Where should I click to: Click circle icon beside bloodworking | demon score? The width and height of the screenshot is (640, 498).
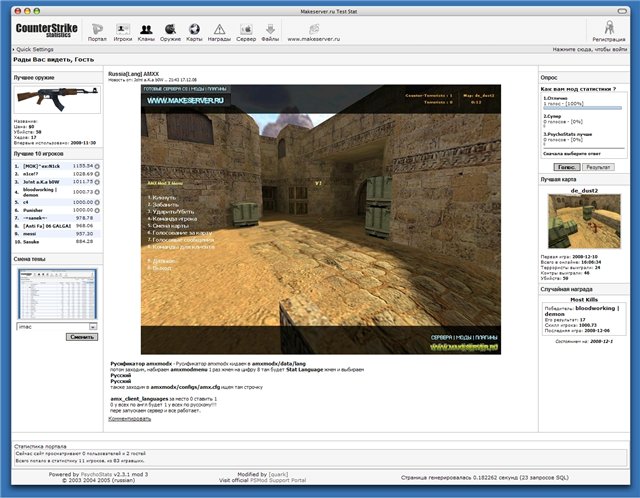[97, 192]
